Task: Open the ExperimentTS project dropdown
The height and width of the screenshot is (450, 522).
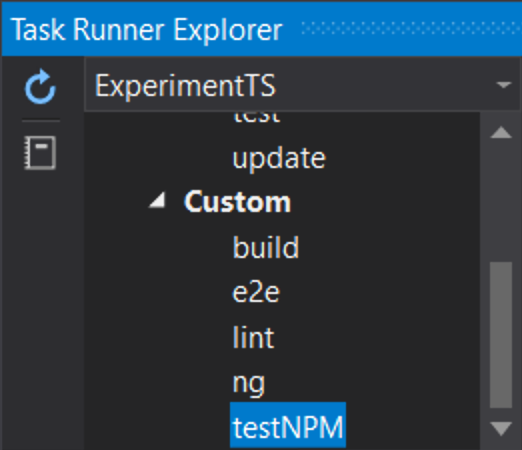Action: click(302, 84)
